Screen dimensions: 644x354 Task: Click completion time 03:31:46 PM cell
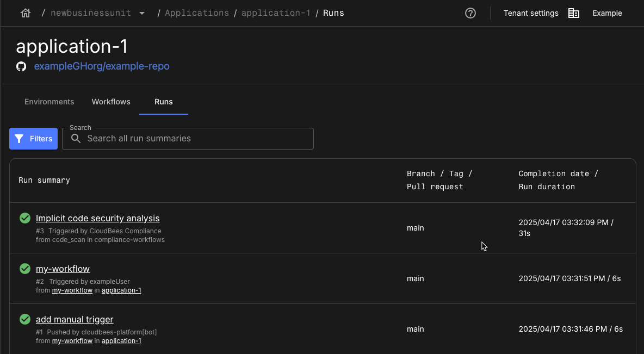click(x=571, y=329)
